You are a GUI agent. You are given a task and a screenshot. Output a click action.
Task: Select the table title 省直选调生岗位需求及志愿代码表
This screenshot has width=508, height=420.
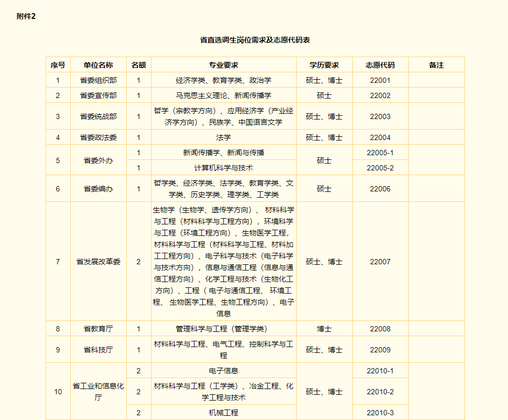(255, 40)
